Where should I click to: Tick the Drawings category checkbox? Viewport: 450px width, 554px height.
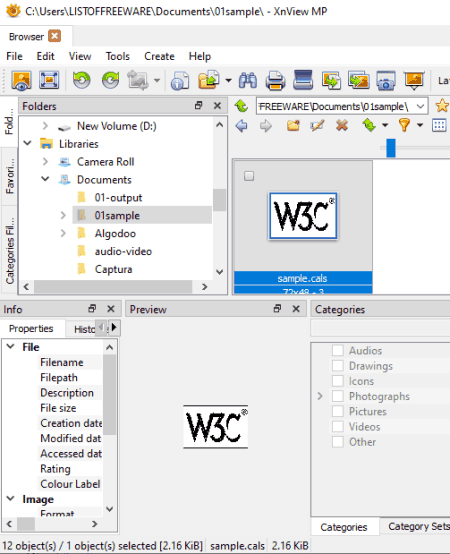tap(338, 366)
